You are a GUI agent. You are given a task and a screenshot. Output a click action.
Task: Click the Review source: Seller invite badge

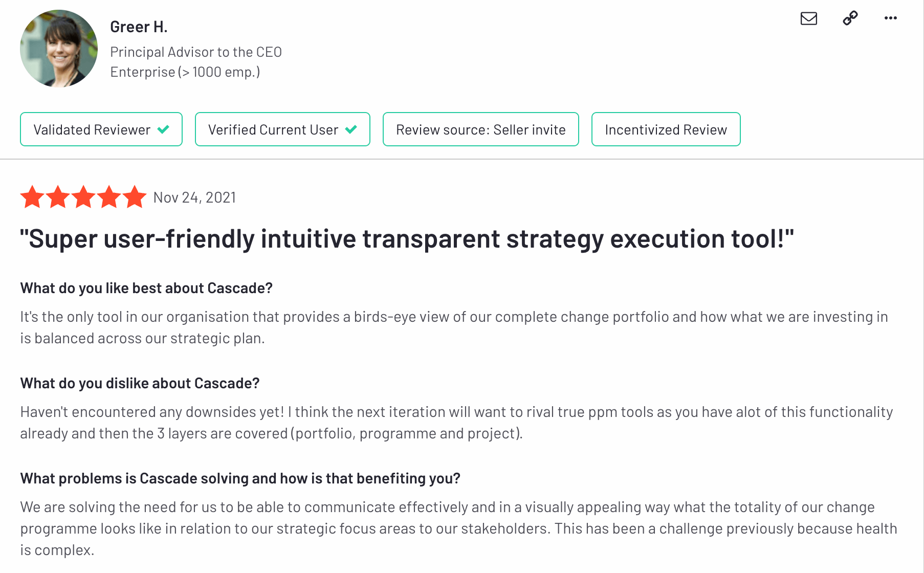(480, 129)
